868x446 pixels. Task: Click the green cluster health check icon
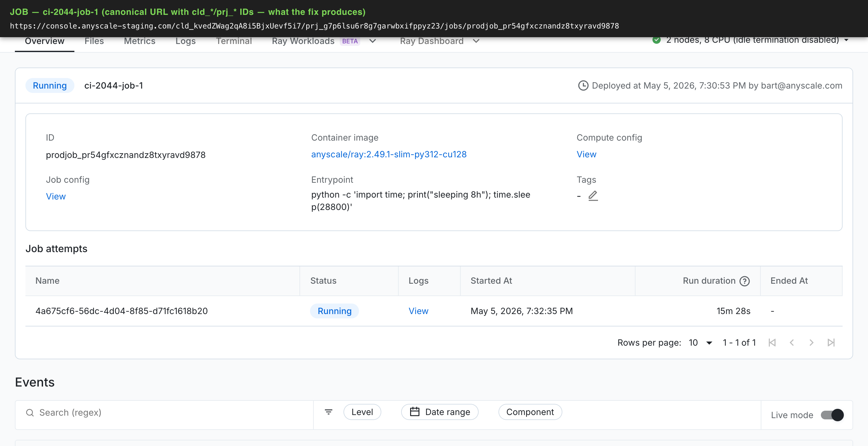click(x=656, y=40)
